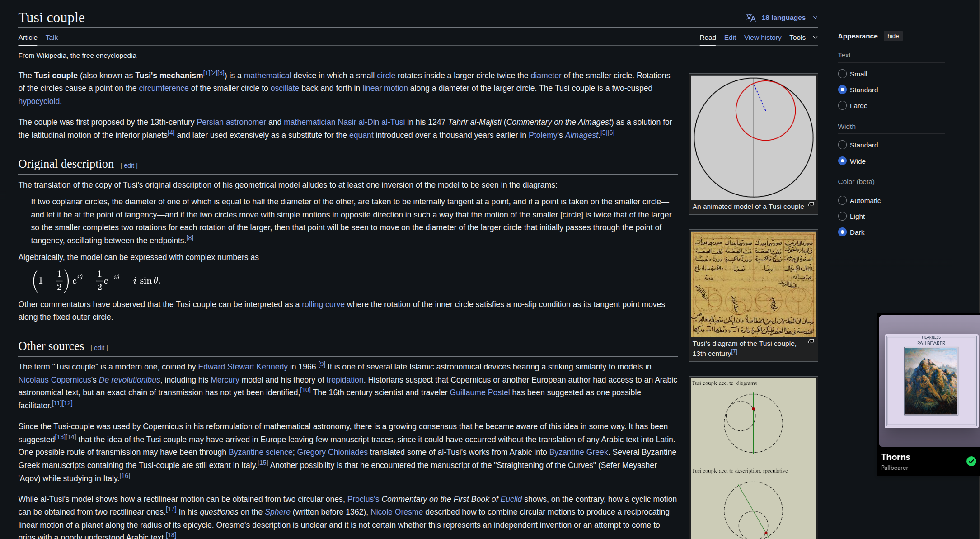Follow the Sphere link
Screen dimensions: 980x539
pos(277,512)
